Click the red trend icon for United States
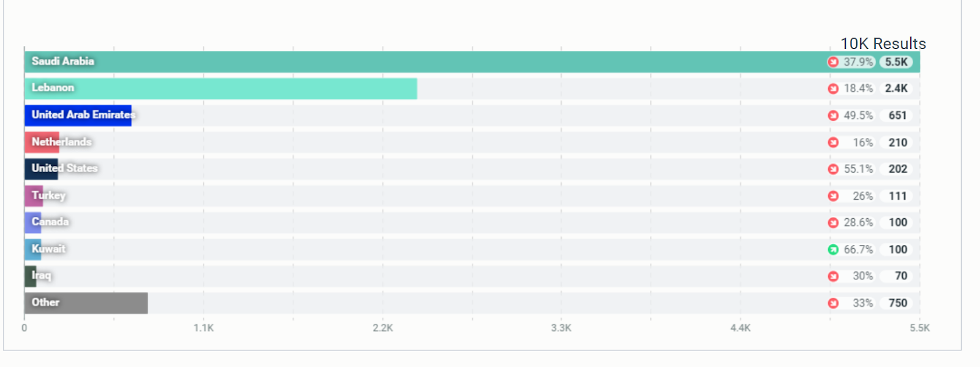 [833, 169]
